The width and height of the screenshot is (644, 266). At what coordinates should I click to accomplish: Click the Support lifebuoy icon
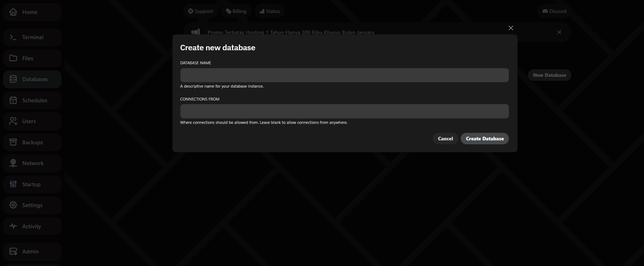190,11
